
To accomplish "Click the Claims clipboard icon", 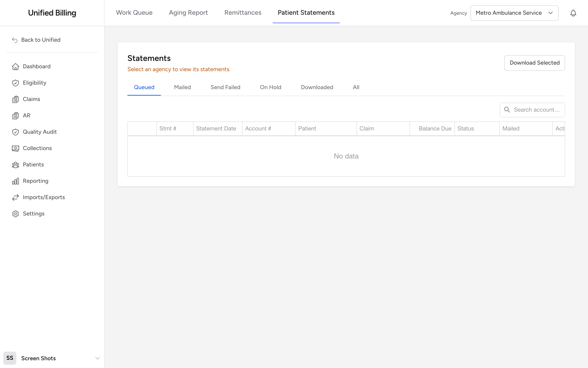I will point(15,99).
